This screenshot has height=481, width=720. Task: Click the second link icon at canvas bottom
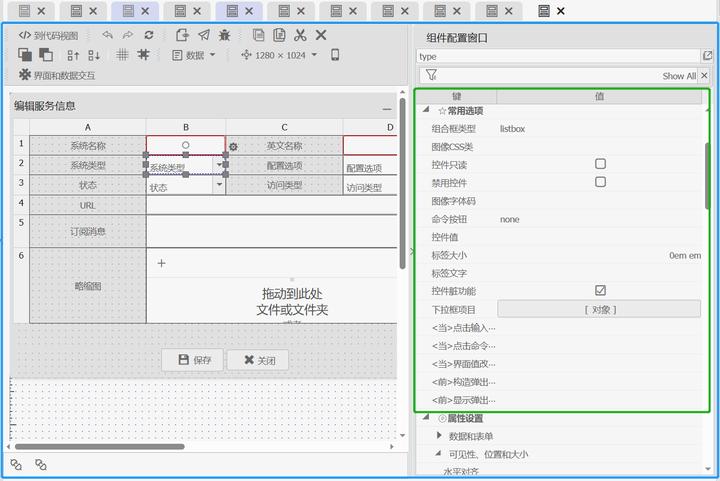tap(41, 464)
